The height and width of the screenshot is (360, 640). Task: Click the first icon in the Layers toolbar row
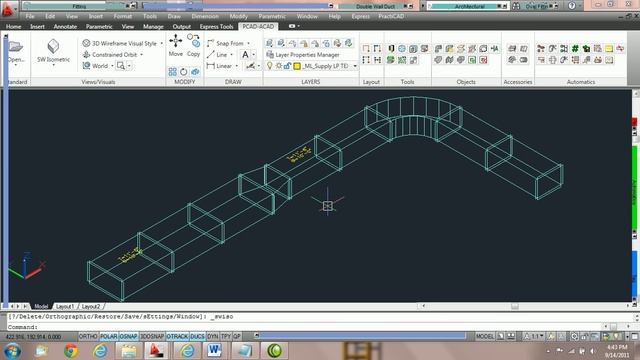coord(269,43)
